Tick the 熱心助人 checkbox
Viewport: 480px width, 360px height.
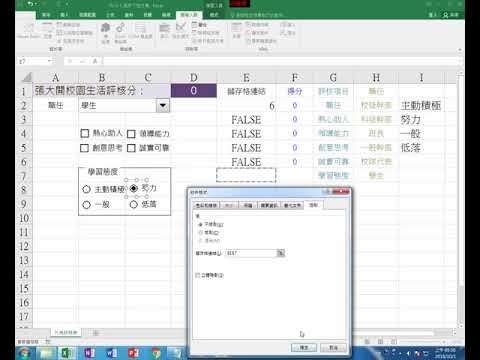pos(85,134)
